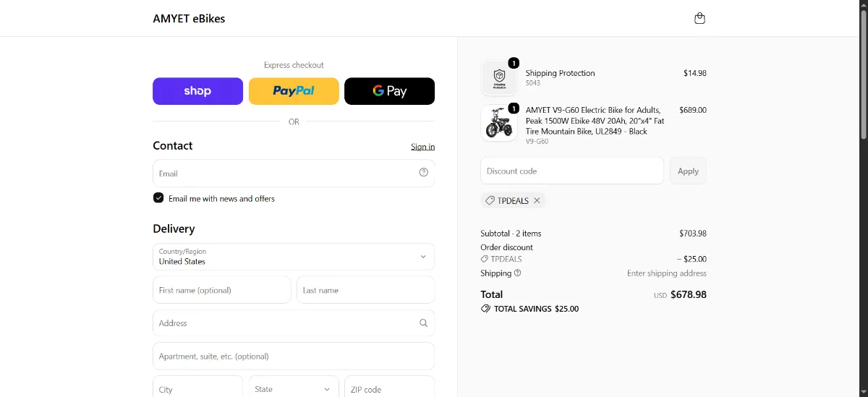Image resolution: width=868 pixels, height=397 pixels.
Task: Click the $14.98 shipping protection price
Action: click(x=695, y=73)
